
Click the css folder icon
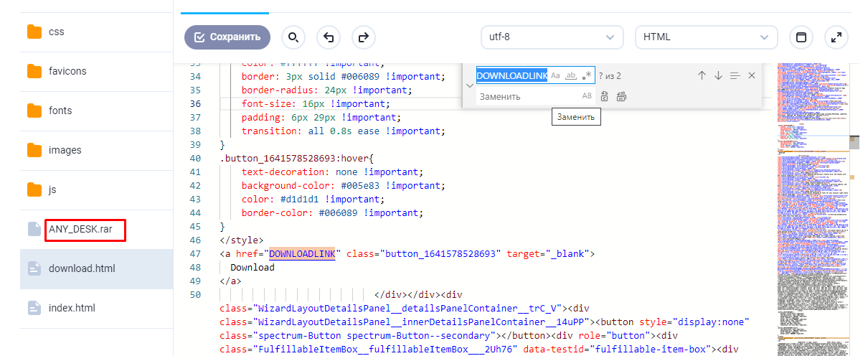pyautogui.click(x=34, y=32)
